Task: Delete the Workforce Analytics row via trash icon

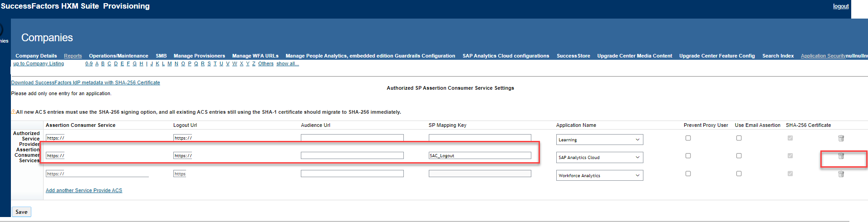Action: [841, 174]
